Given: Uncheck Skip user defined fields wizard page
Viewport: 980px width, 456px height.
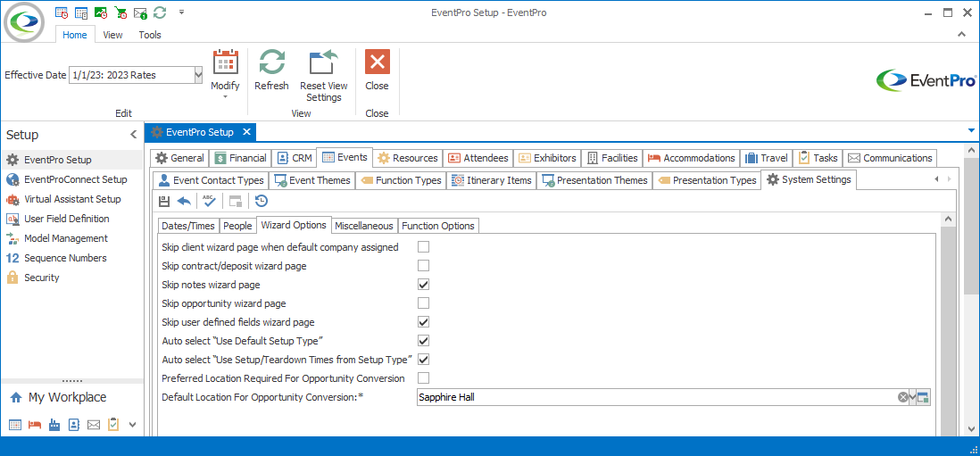Looking at the screenshot, I should 423,321.
